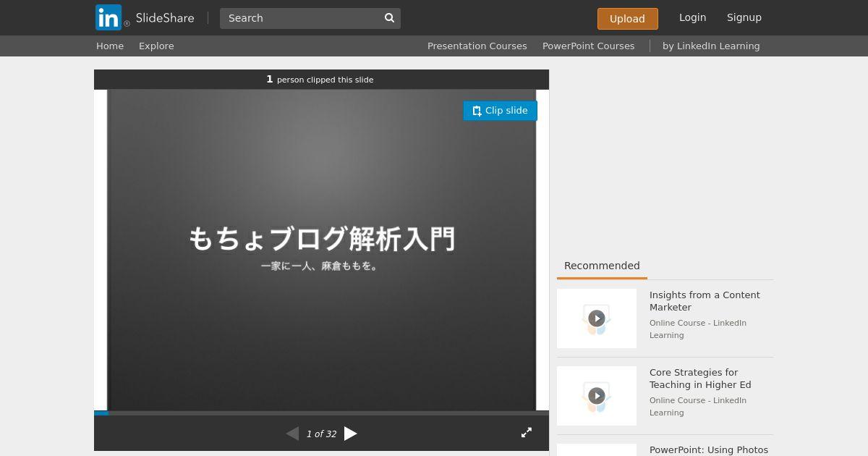Click the '1 of 32' slide counter
The image size is (868, 456).
tap(321, 434)
